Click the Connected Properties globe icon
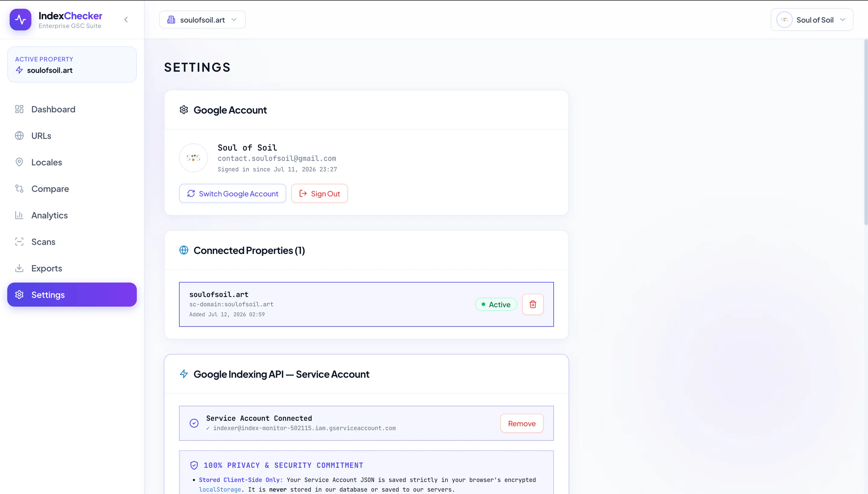This screenshot has height=494, width=868. [184, 250]
